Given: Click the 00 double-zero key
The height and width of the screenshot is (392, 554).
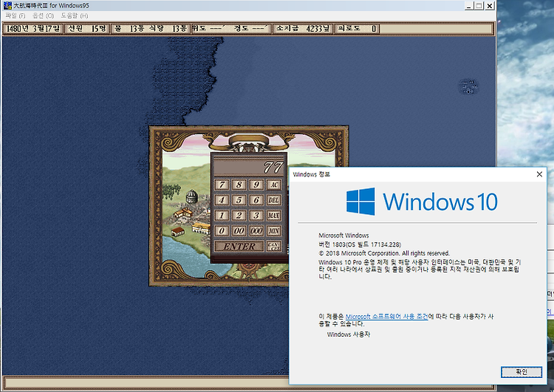Looking at the screenshot, I should click(x=239, y=231).
